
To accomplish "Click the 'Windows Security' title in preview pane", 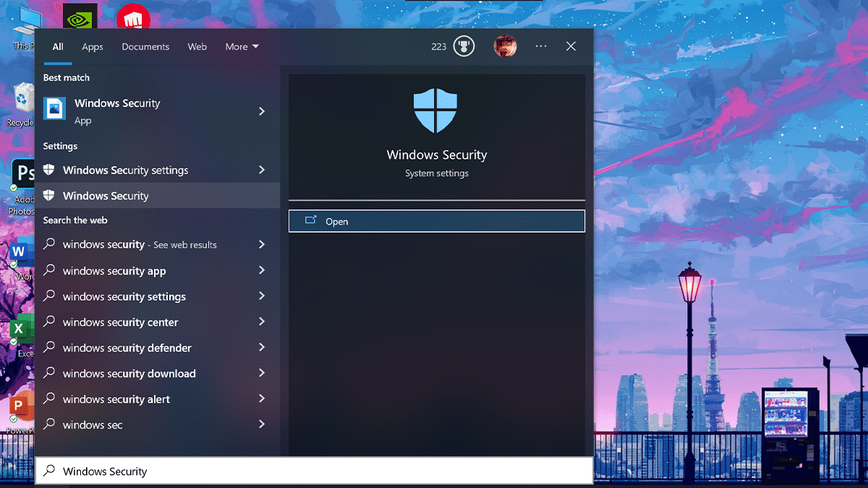I will point(437,155).
